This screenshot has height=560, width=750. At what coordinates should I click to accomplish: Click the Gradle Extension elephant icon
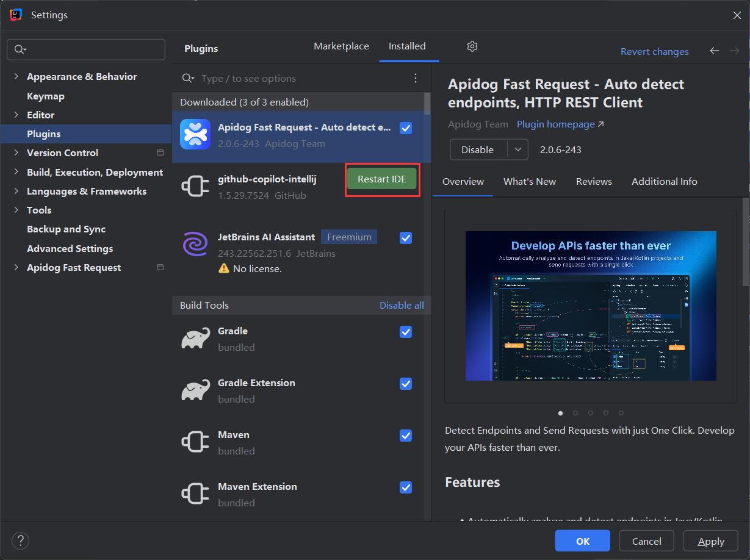pyautogui.click(x=195, y=390)
